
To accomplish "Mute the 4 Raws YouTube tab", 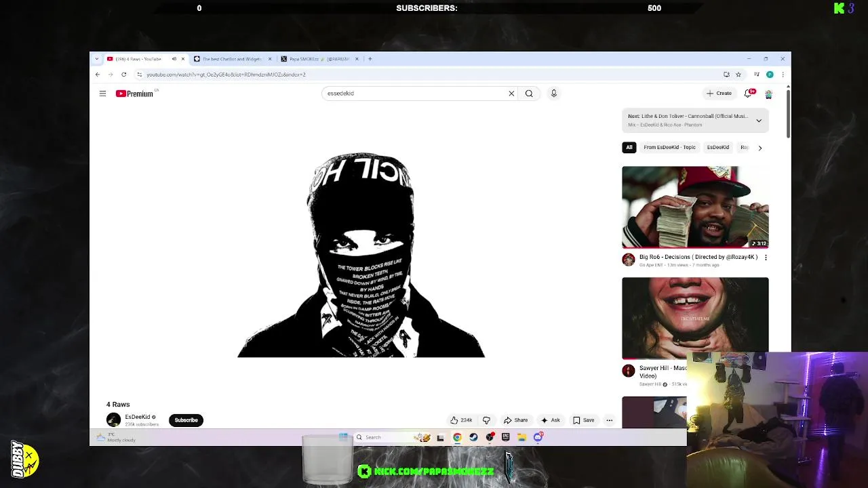I will [174, 59].
